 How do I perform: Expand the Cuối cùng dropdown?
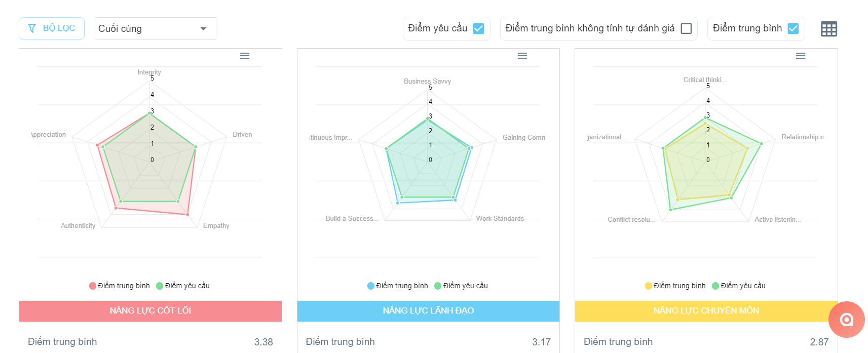pyautogui.click(x=155, y=28)
